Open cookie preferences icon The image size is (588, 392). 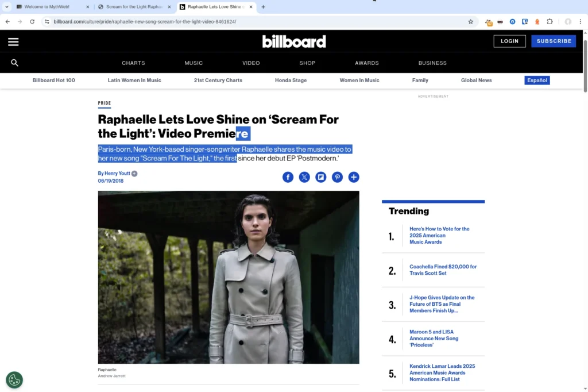tap(14, 380)
